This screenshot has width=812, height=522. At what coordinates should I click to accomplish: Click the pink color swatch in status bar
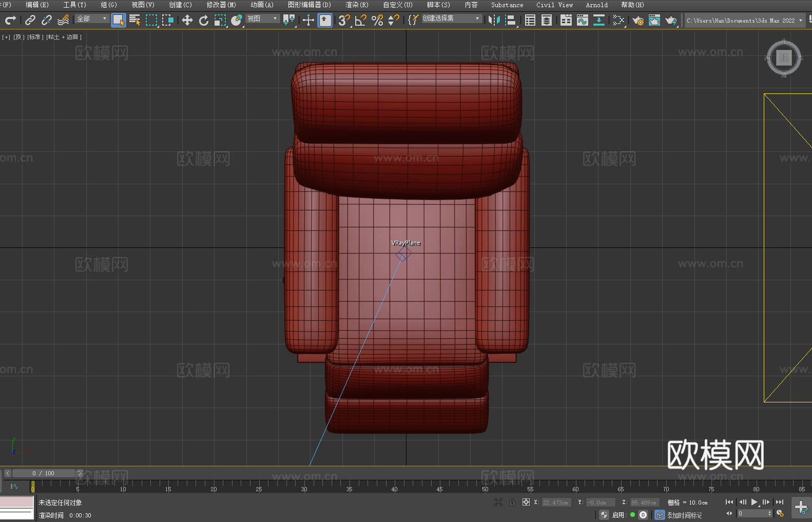click(x=17, y=502)
